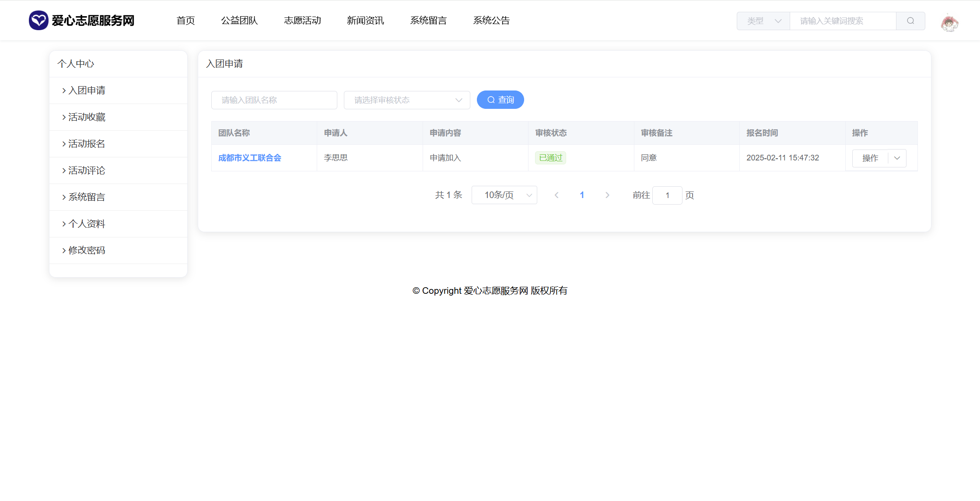This screenshot has height=501, width=980.
Task: Click page number 1 in pagination
Action: click(582, 195)
